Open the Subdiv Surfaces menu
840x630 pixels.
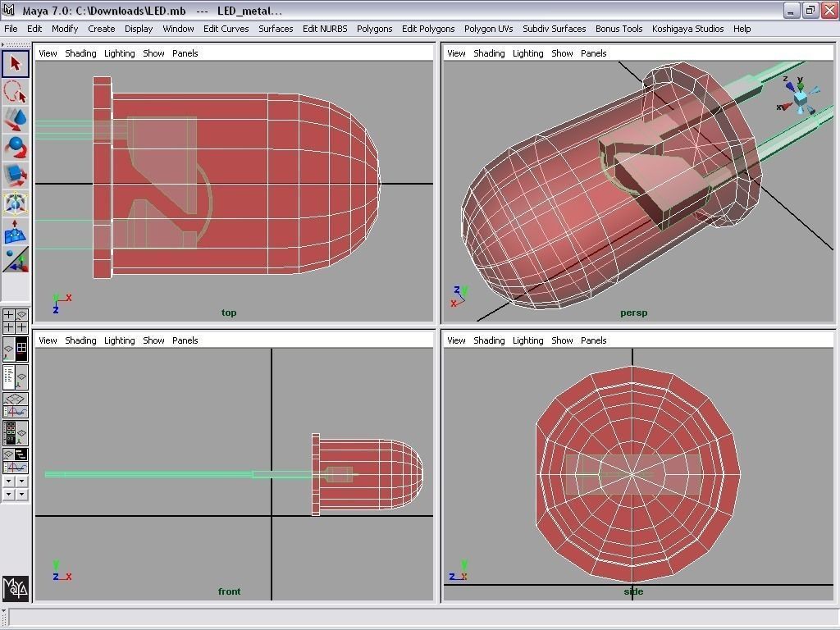(x=555, y=29)
